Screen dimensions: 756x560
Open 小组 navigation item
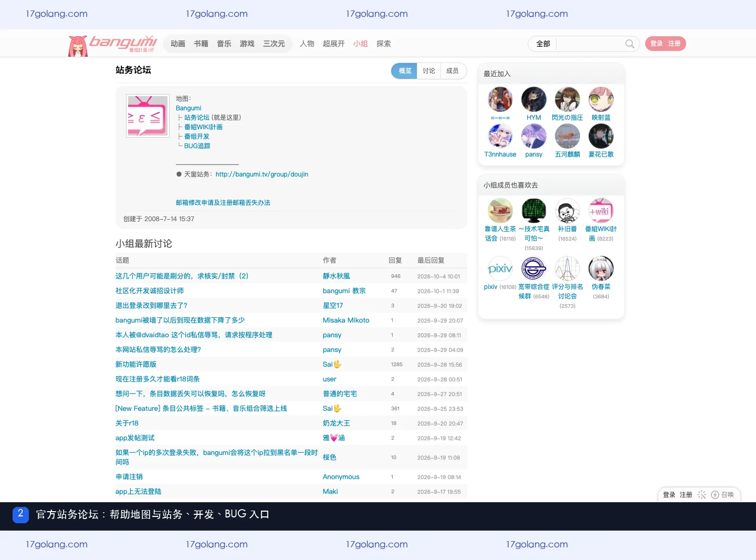coord(361,44)
